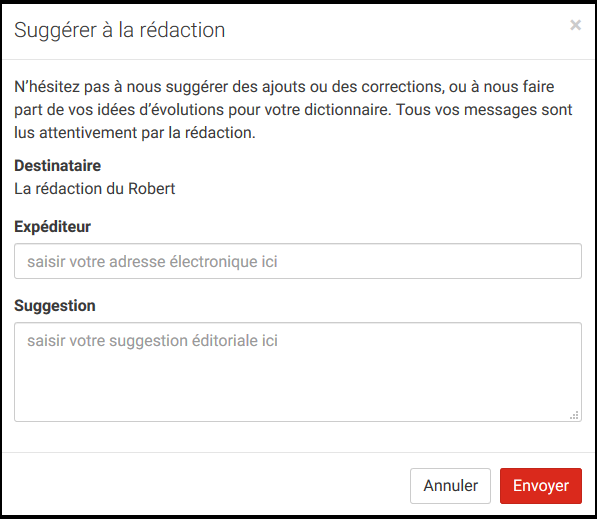Dismiss the modal using the X icon
This screenshot has height=519, width=597.
pyautogui.click(x=575, y=25)
